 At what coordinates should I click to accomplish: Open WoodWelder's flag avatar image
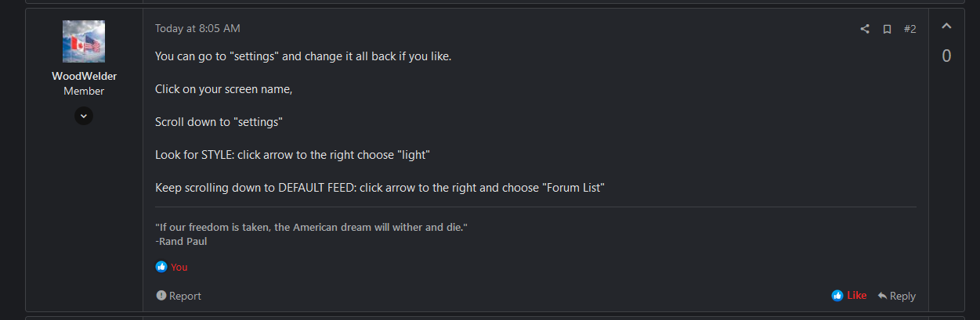pos(84,41)
